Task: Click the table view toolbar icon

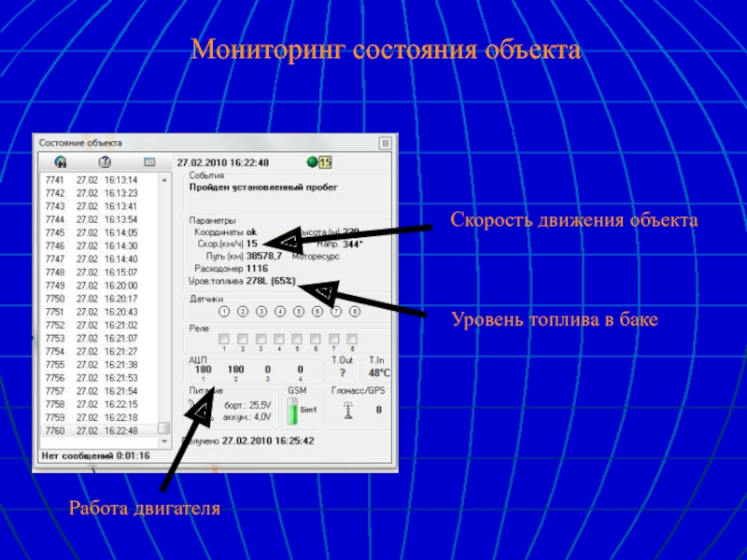Action: (149, 161)
